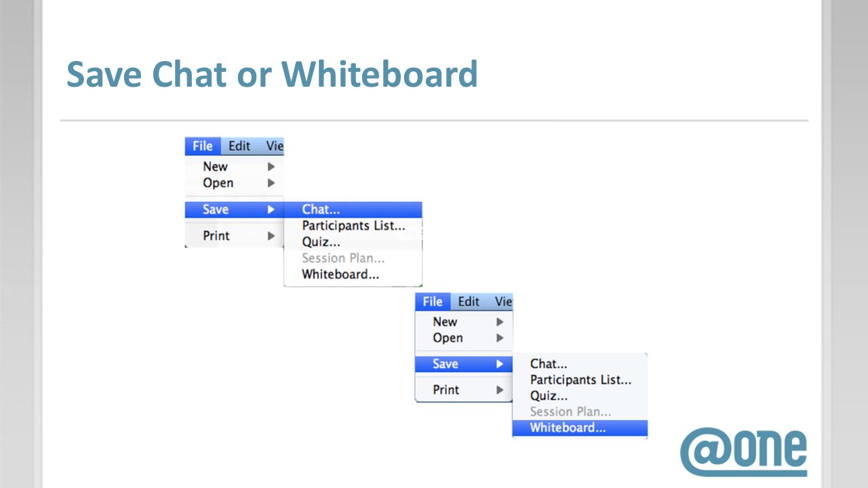Viewport: 868px width, 488px height.
Task: Select Participants List... in lower submenu
Action: [x=580, y=380]
